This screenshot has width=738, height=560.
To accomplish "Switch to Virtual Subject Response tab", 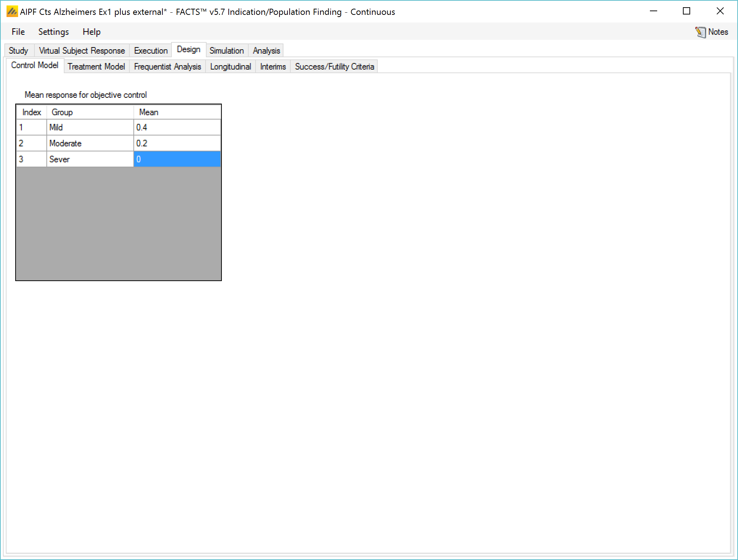I will coord(82,51).
